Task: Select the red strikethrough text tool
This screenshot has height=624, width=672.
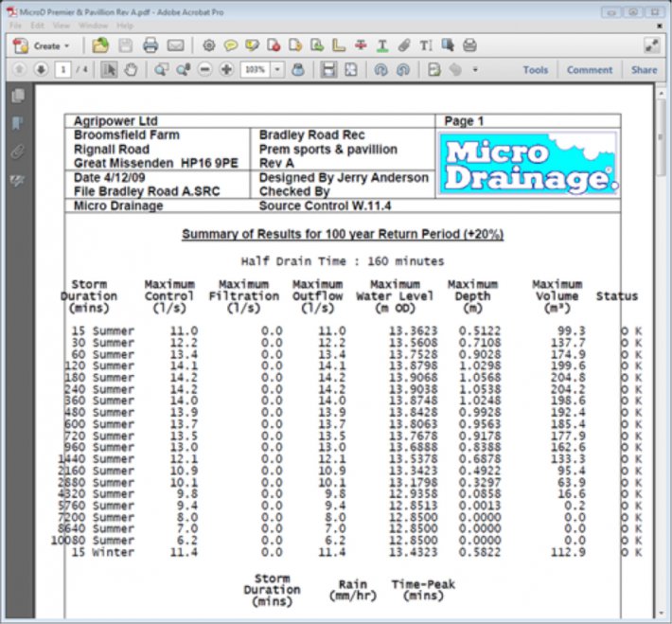Action: click(361, 45)
